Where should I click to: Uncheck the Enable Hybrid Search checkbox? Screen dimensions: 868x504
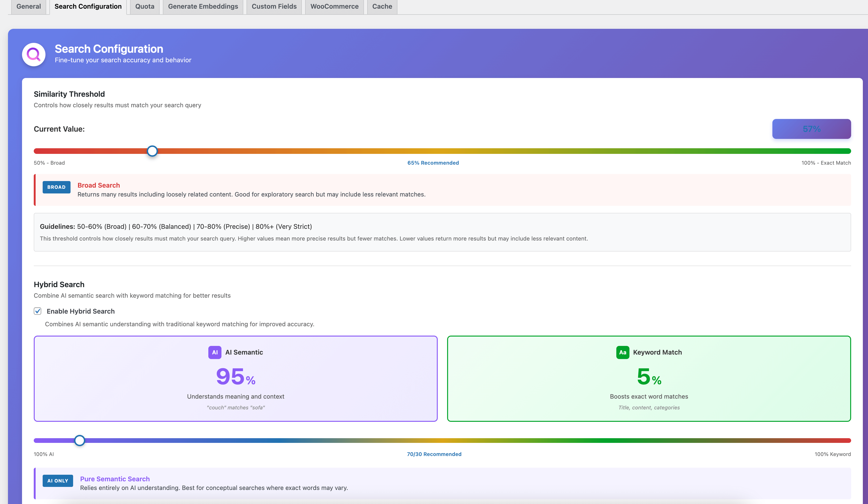point(37,311)
